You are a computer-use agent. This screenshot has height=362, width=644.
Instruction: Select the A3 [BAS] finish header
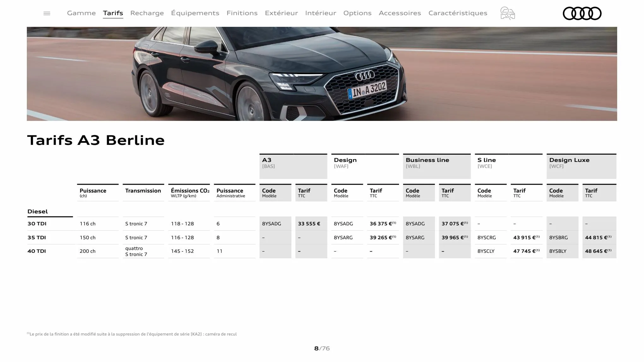[x=293, y=166]
